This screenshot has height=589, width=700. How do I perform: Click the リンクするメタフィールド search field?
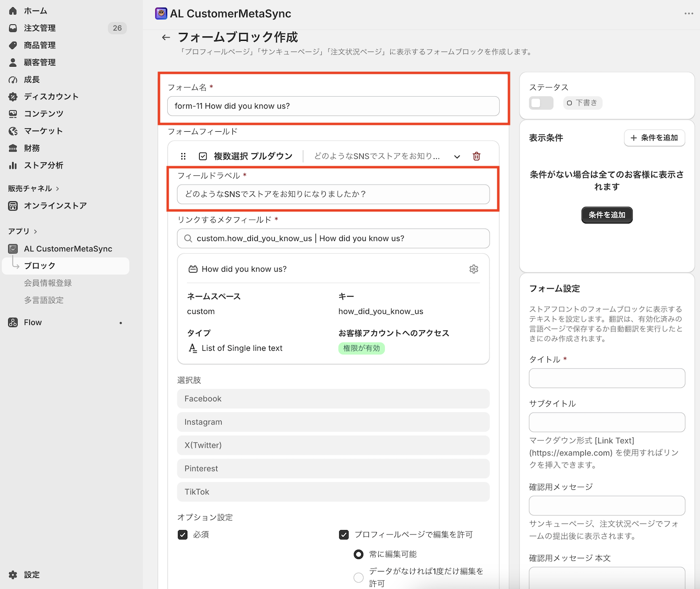[333, 238]
